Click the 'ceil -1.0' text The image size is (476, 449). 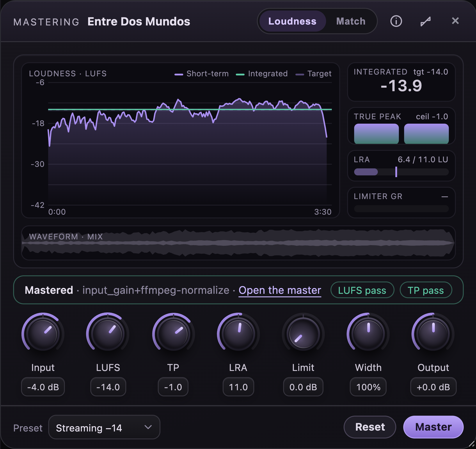432,117
